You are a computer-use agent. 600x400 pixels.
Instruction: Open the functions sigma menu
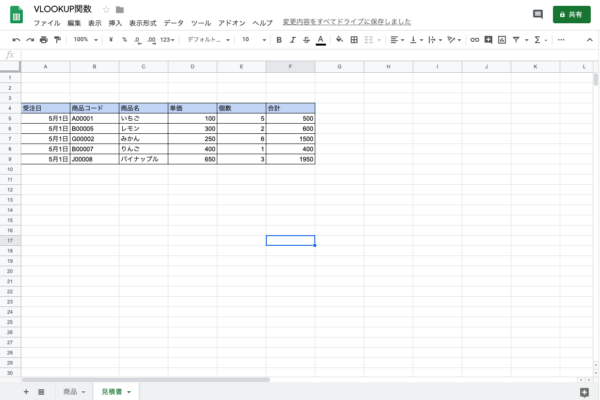click(x=537, y=39)
